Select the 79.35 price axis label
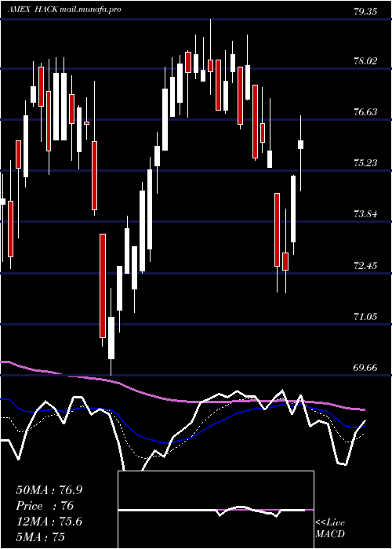The image size is (392, 549). coord(365,12)
